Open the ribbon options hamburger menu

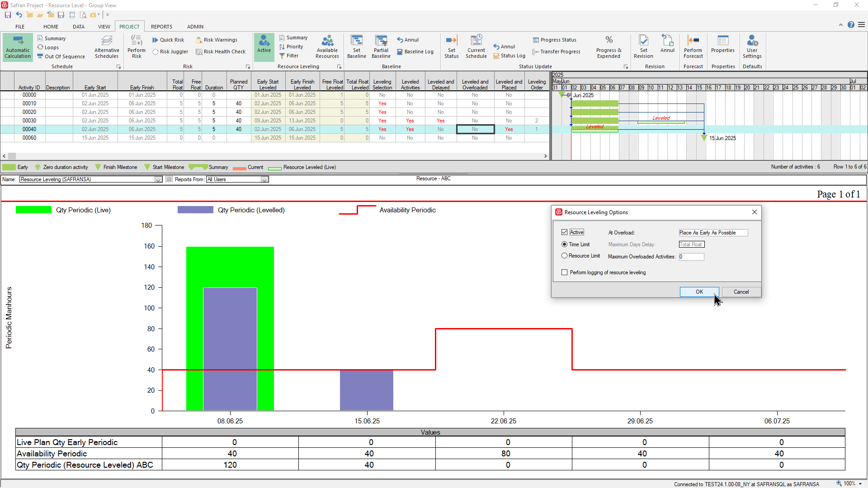tap(861, 25)
